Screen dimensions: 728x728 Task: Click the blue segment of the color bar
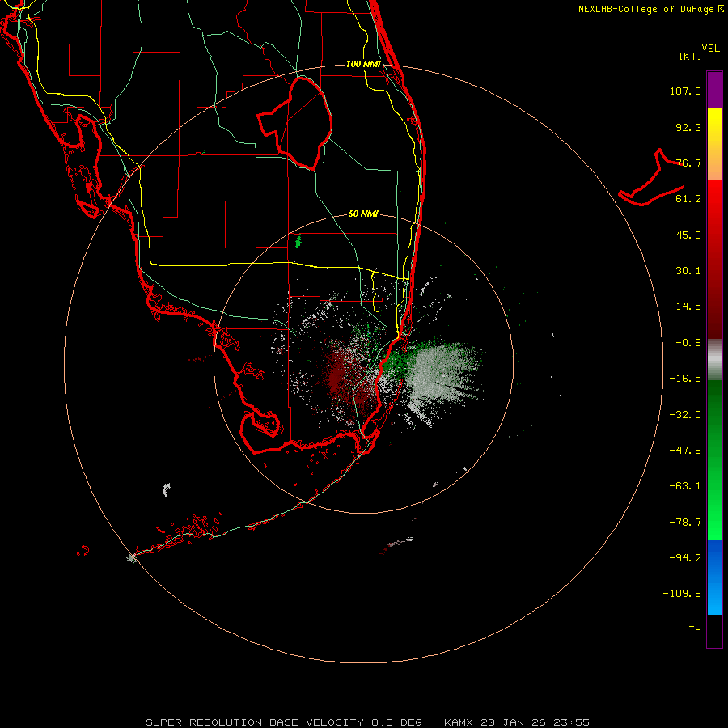coord(714,577)
